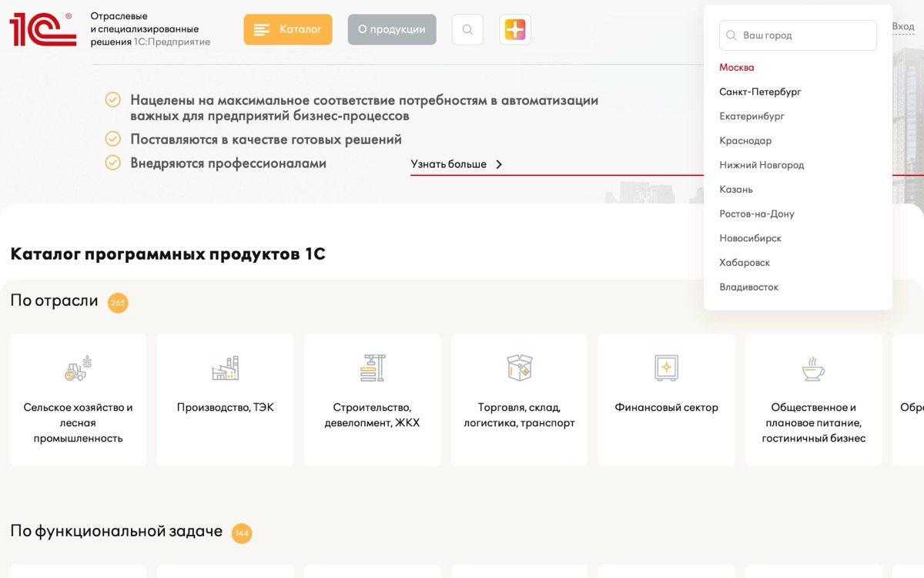Click the По функциональной задаче heading
Viewport: 924px width, 578px height.
pyautogui.click(x=116, y=531)
